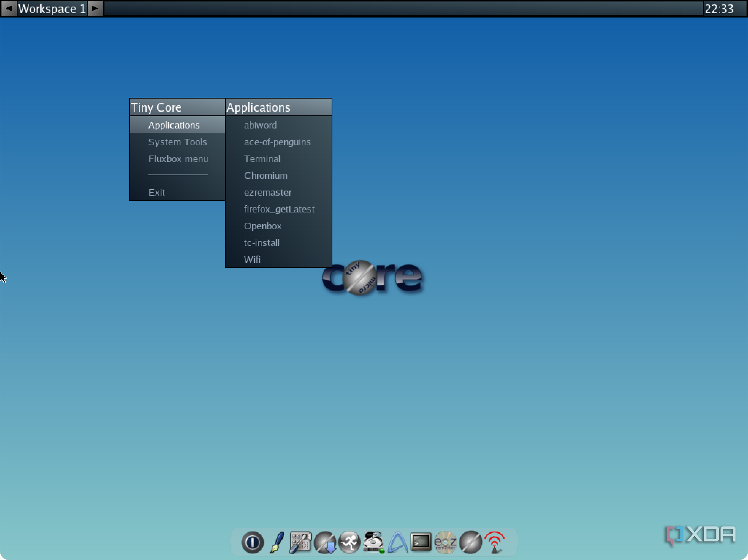Image resolution: width=748 pixels, height=560 pixels.
Task: Open the Terminal monitor icon in dock
Action: [x=421, y=542]
